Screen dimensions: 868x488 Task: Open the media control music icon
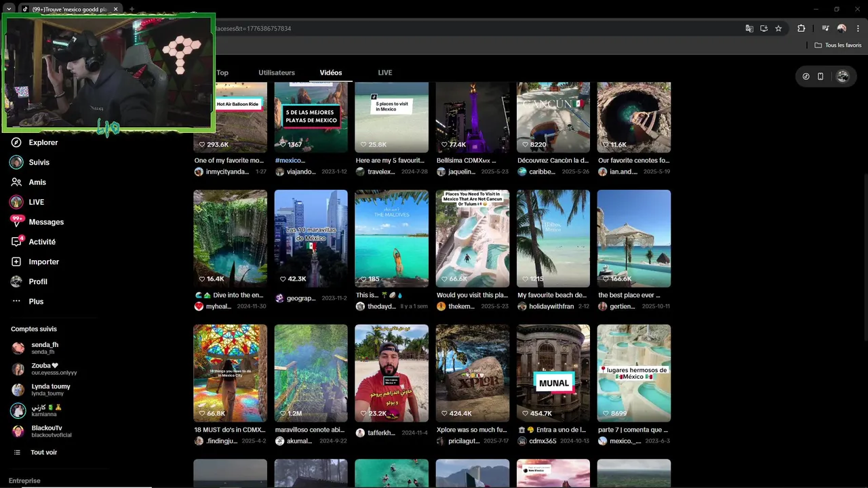pyautogui.click(x=825, y=28)
